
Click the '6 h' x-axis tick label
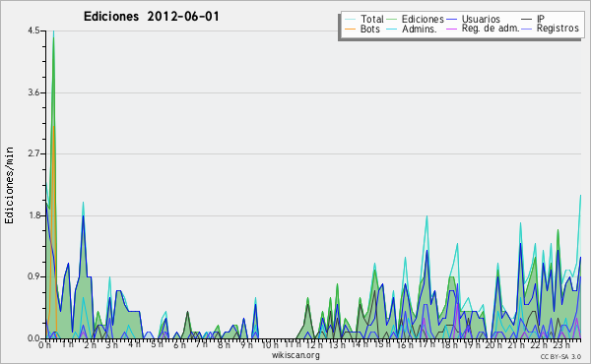tap(179, 344)
